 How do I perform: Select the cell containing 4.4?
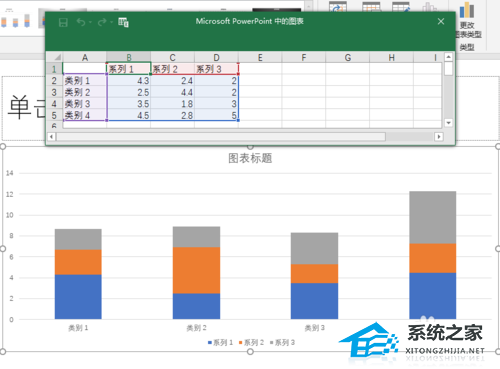(172, 92)
